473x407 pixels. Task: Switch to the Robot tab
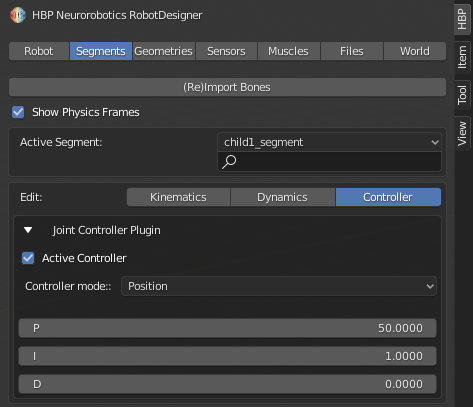pyautogui.click(x=39, y=51)
